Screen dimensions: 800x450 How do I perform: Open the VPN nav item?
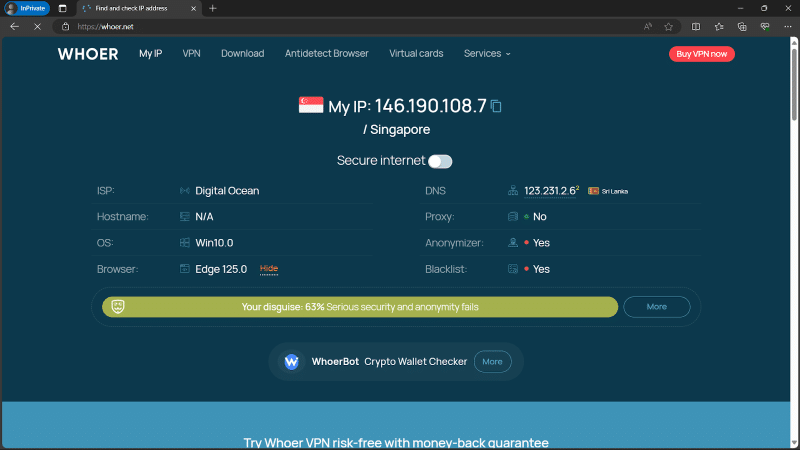click(191, 54)
